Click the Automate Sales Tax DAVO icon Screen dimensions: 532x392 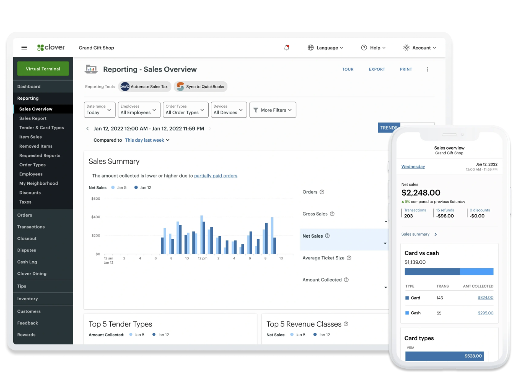click(x=125, y=87)
